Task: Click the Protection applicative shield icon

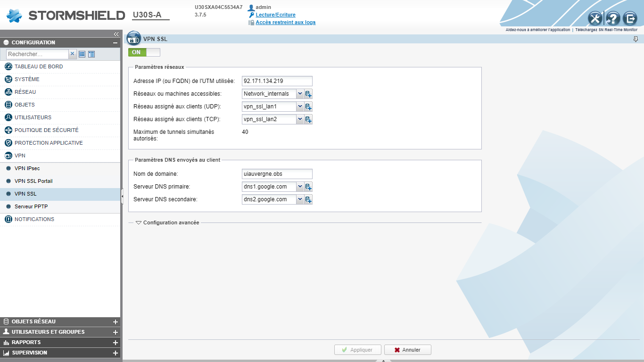Action: [x=8, y=143]
